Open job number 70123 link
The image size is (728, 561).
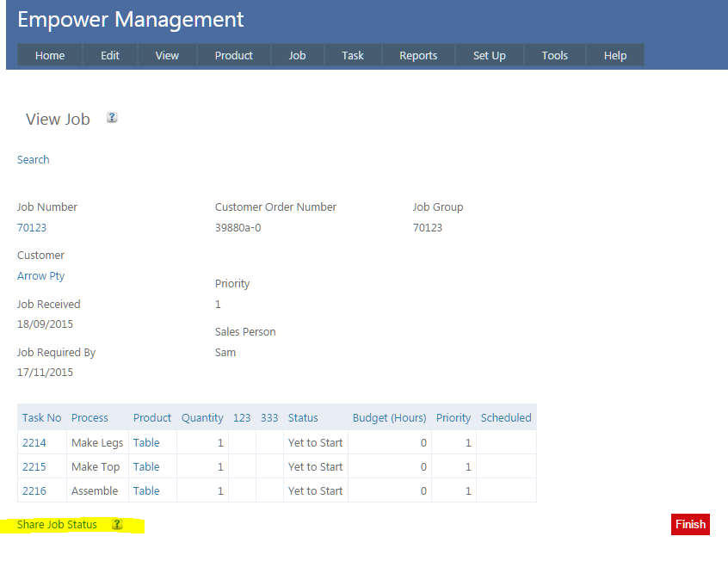32,228
